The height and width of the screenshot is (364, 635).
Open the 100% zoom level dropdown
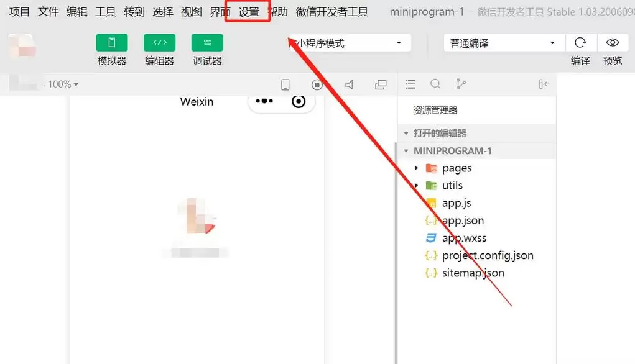point(63,84)
